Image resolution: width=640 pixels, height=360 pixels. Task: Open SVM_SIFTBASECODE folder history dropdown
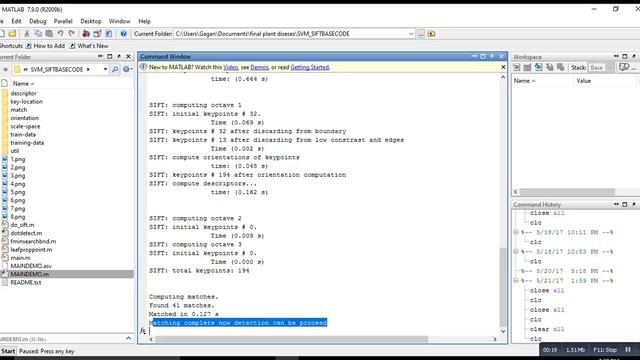[105, 69]
